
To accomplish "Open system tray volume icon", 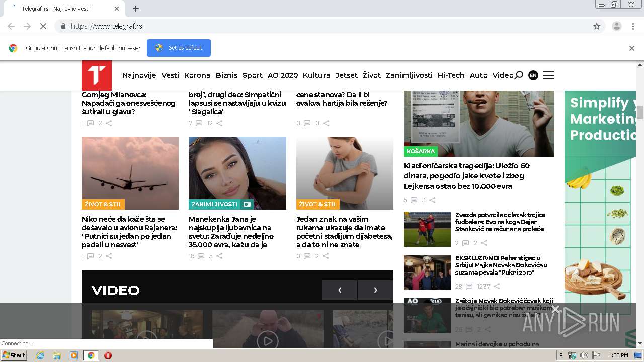I will point(584,355).
